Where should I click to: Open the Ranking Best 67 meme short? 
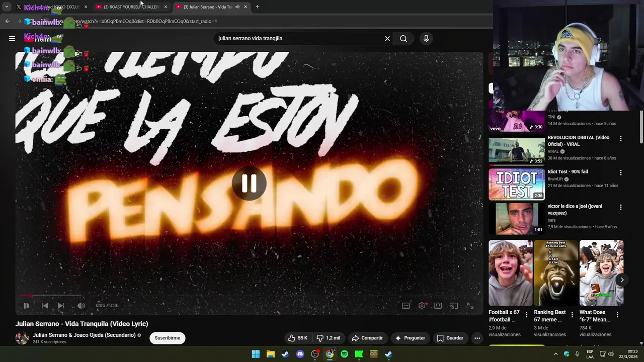[x=556, y=273]
